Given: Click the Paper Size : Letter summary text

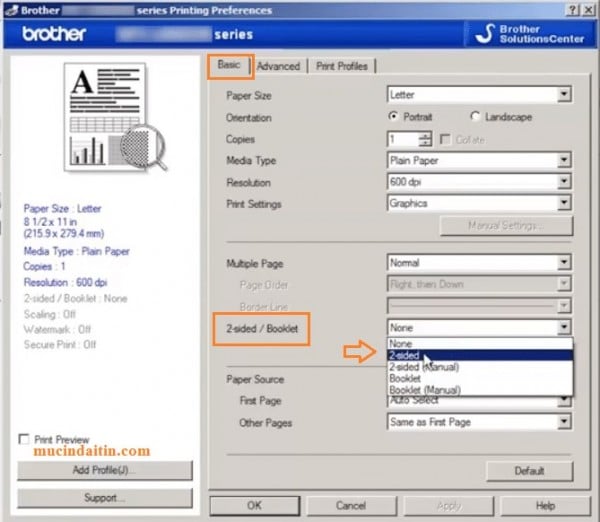Looking at the screenshot, I should pyautogui.click(x=62, y=209).
